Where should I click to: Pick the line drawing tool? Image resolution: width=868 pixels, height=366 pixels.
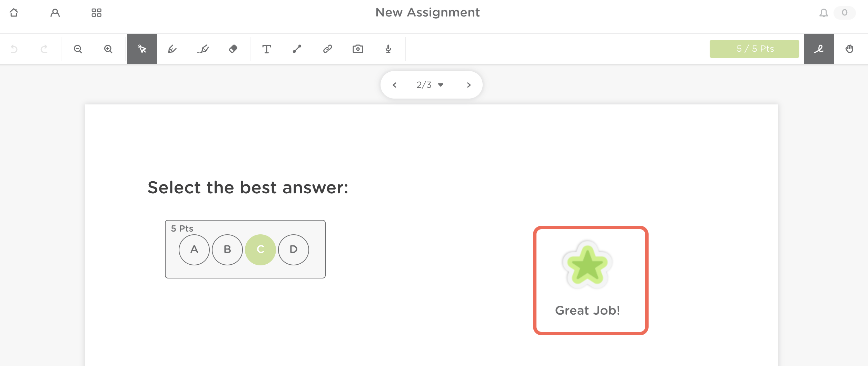point(297,49)
